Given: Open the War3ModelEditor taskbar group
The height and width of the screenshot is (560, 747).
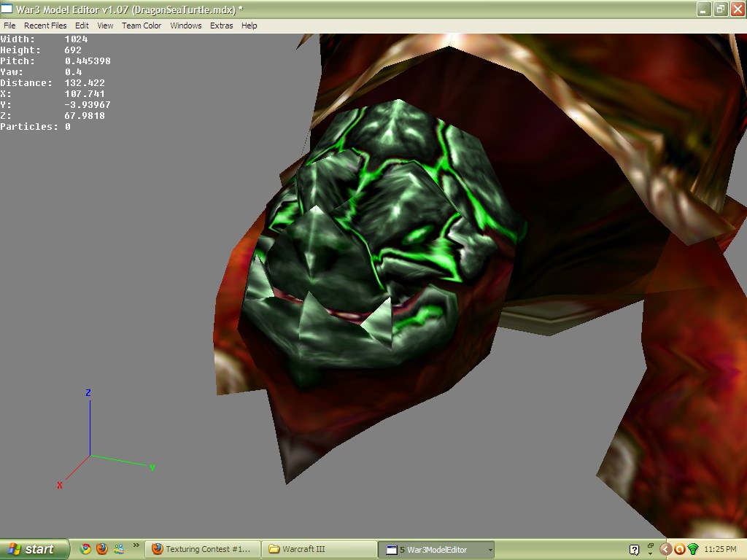Looking at the screenshot, I should point(436,550).
